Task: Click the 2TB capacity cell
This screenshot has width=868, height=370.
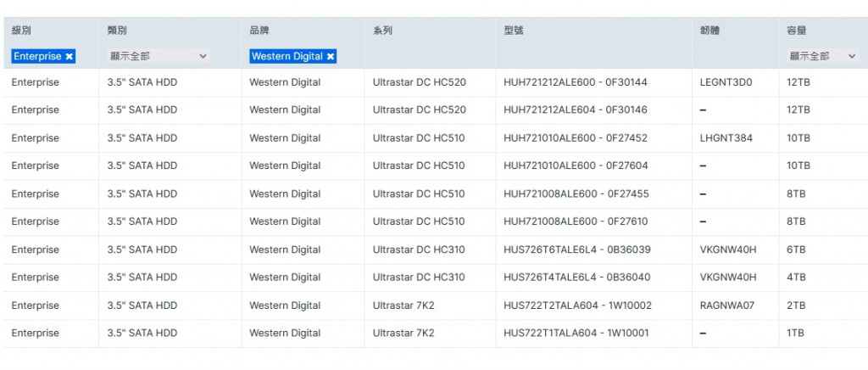Action: pos(796,306)
